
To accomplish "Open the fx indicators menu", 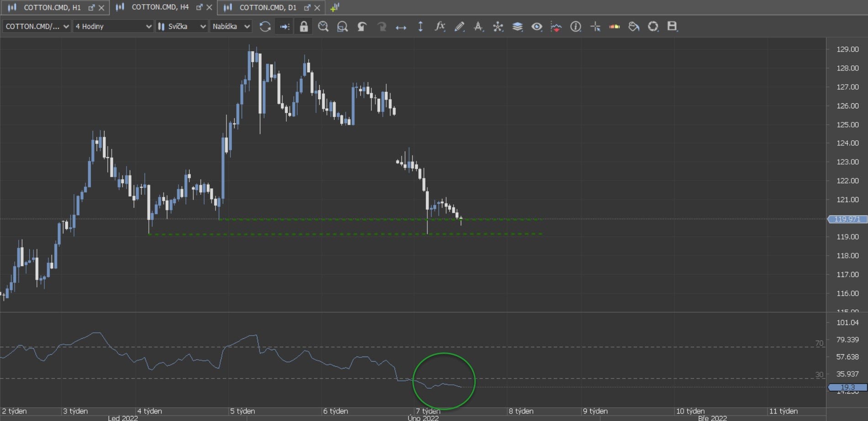I will 440,27.
